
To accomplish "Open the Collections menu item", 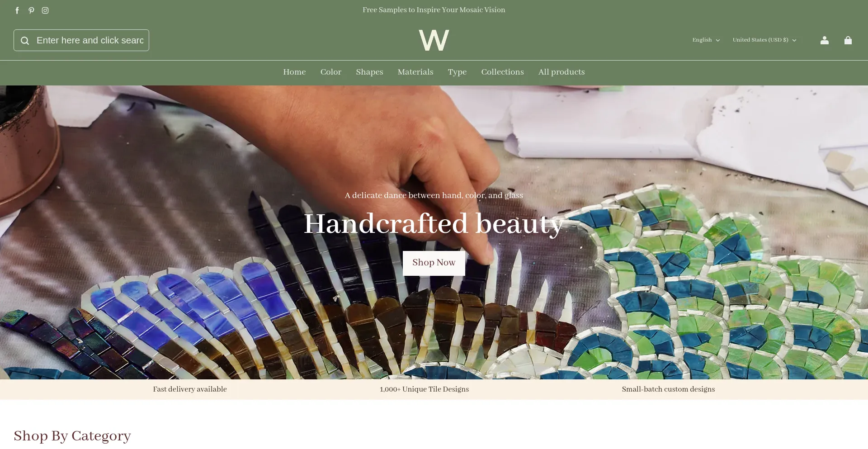I will click(x=502, y=72).
